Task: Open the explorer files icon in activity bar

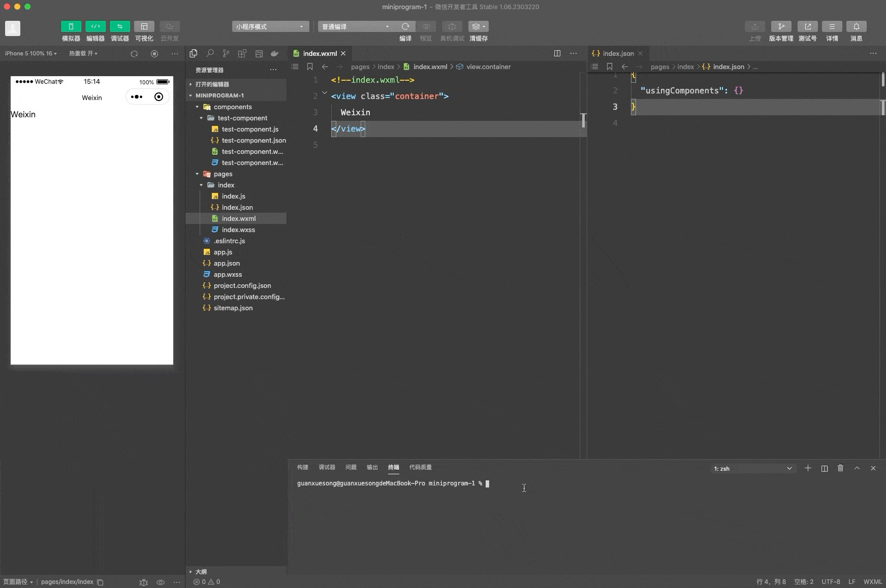Action: (194, 53)
